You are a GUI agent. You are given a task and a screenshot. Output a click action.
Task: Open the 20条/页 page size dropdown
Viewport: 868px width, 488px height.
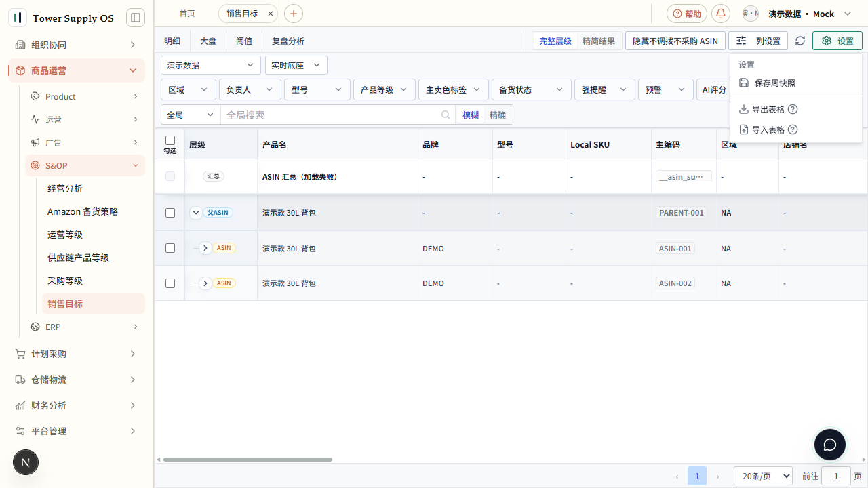(763, 476)
